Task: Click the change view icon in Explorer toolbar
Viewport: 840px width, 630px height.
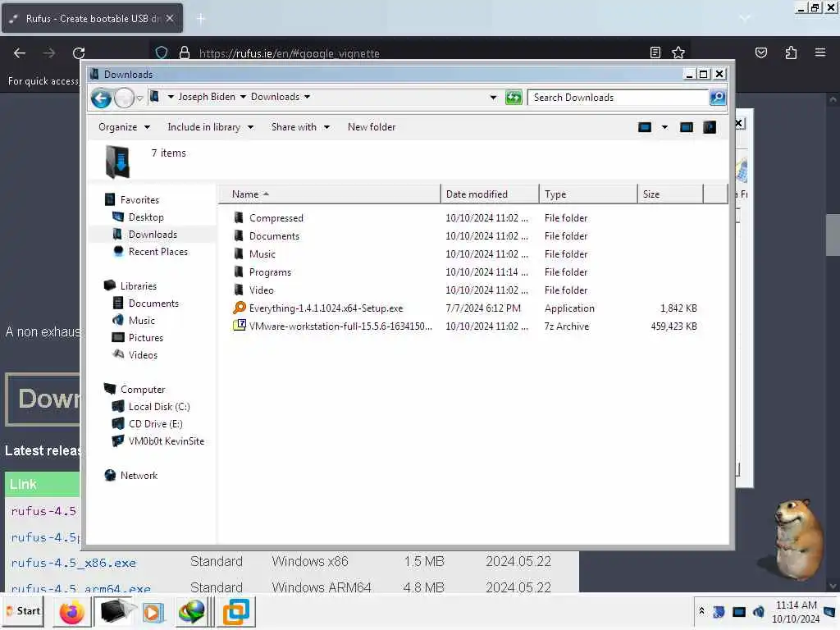Action: coord(645,127)
